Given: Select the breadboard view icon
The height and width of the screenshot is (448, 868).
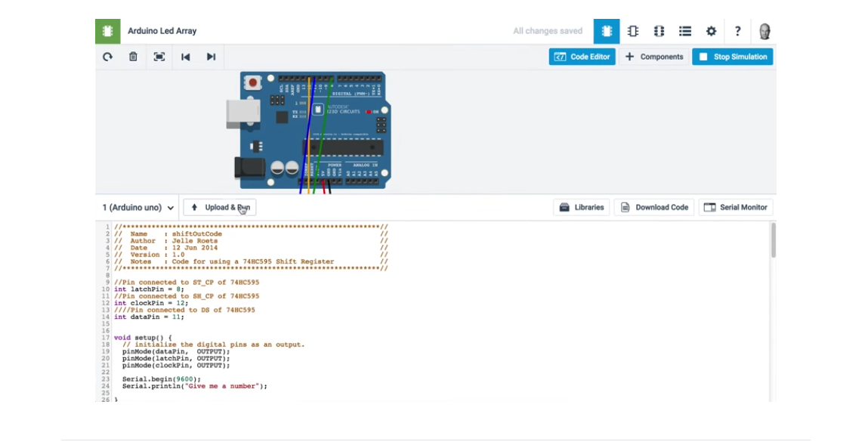Looking at the screenshot, I should 607,31.
